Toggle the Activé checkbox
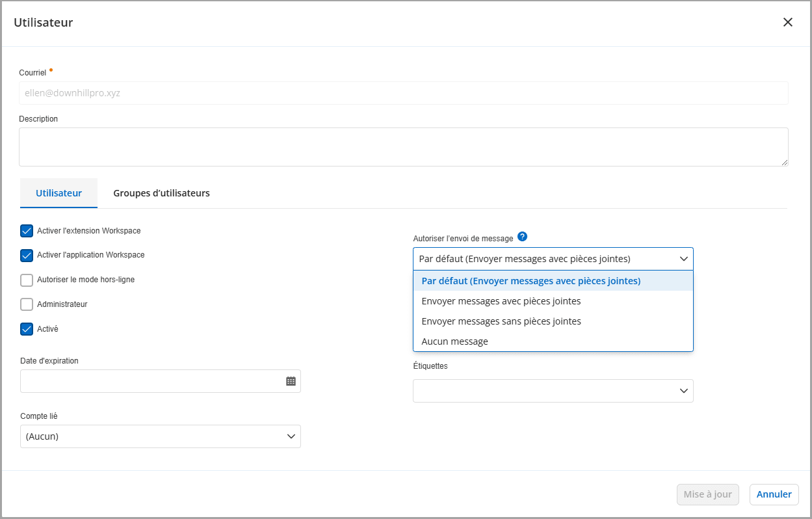The height and width of the screenshot is (519, 812). [27, 329]
